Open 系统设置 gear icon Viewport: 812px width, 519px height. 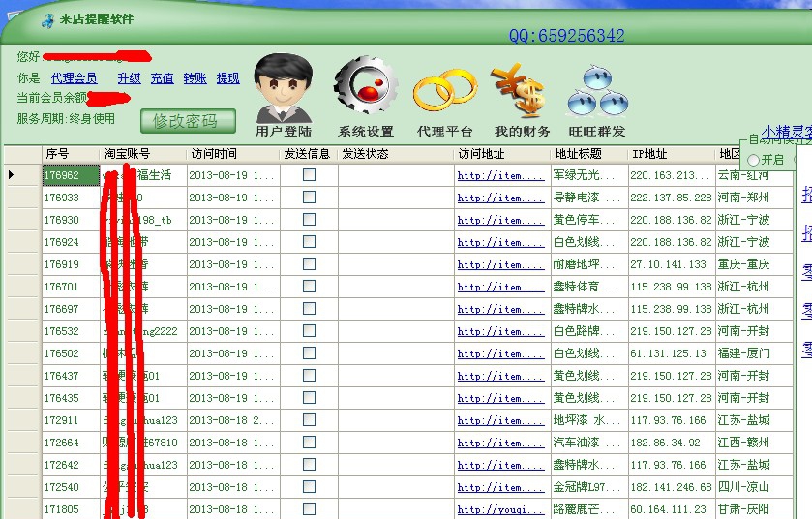[366, 96]
